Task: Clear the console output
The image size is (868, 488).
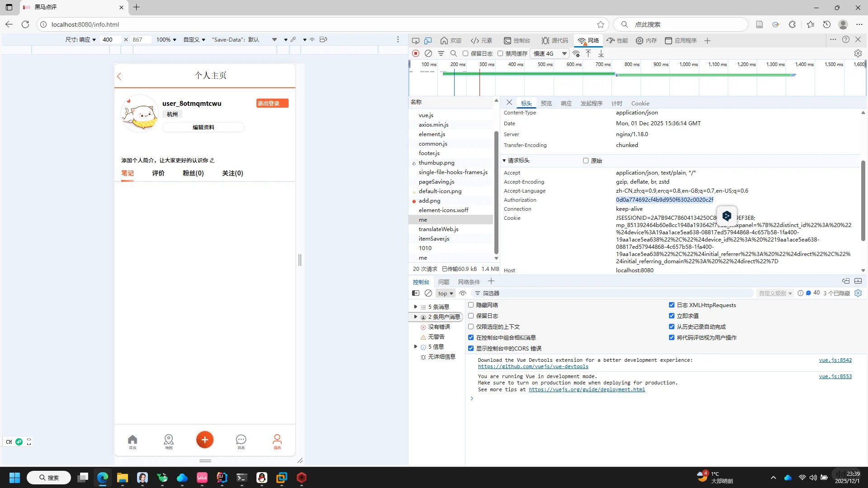Action: (x=428, y=293)
